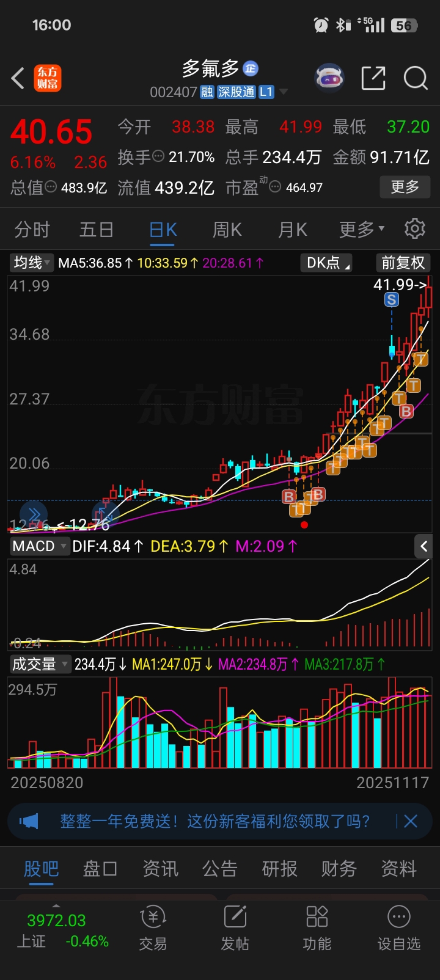This screenshot has width=440, height=980.
Task: Tap the 金额 91.71亿 value
Action: click(x=381, y=157)
